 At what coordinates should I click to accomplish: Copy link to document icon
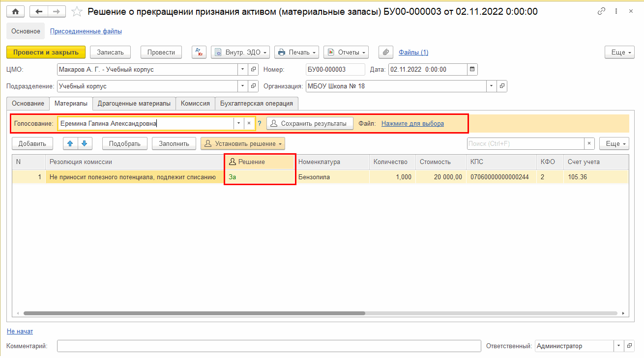click(601, 11)
